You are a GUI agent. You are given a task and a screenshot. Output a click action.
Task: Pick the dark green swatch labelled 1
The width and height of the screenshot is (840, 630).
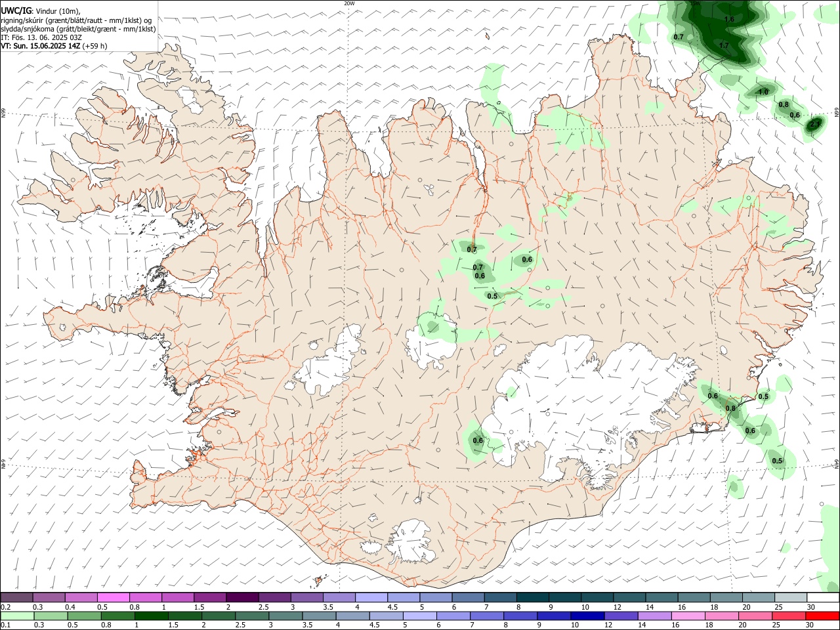coord(151,616)
